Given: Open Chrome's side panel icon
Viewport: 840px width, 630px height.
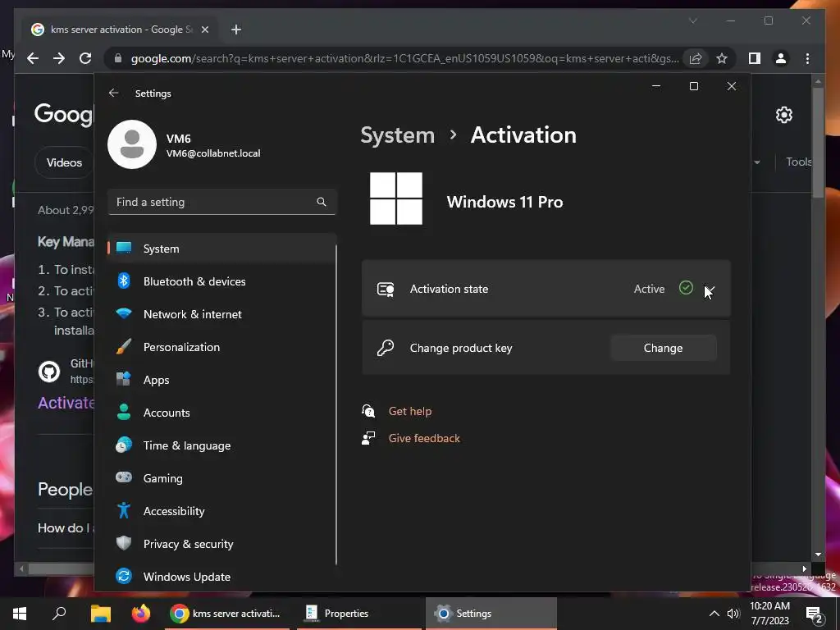Looking at the screenshot, I should 755,58.
